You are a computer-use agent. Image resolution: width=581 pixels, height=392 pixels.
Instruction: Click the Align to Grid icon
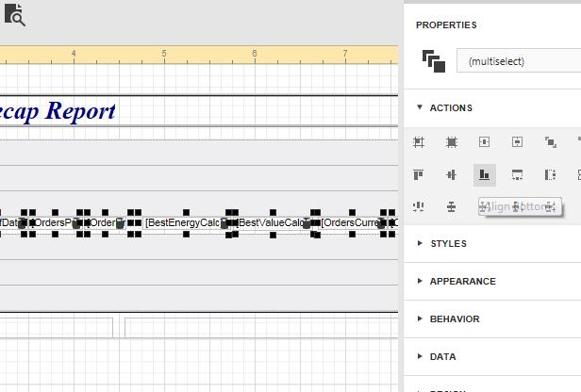coord(419,142)
